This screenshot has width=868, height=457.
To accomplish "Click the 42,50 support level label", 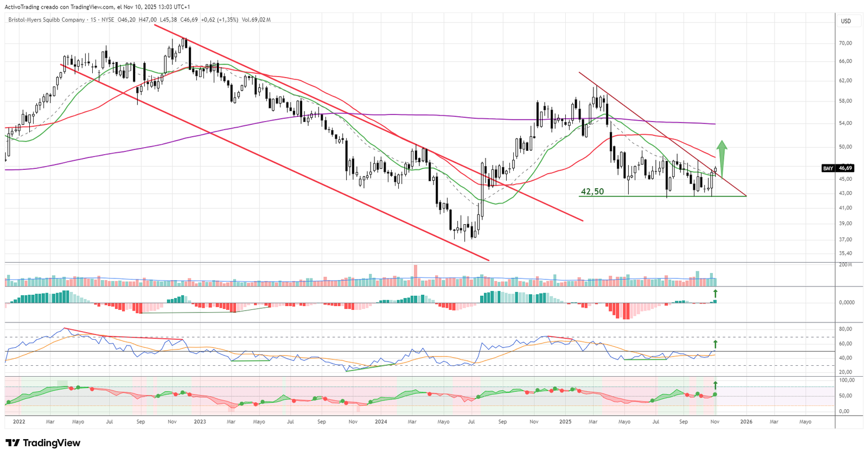I will [592, 192].
